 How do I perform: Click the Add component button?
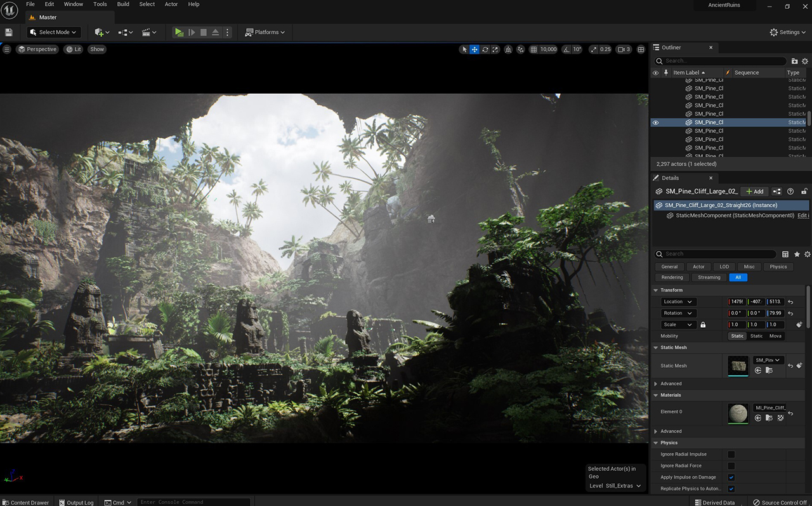(755, 191)
